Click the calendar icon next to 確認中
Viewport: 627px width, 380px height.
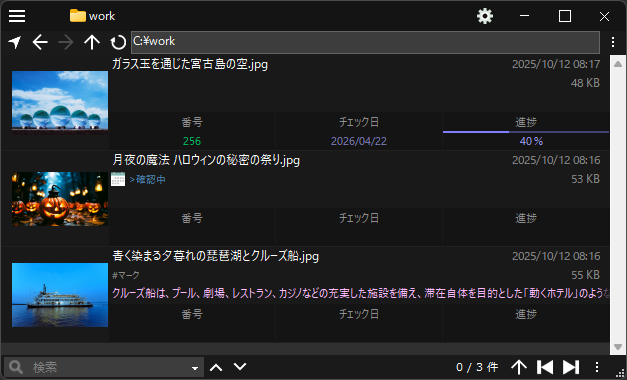coord(118,179)
